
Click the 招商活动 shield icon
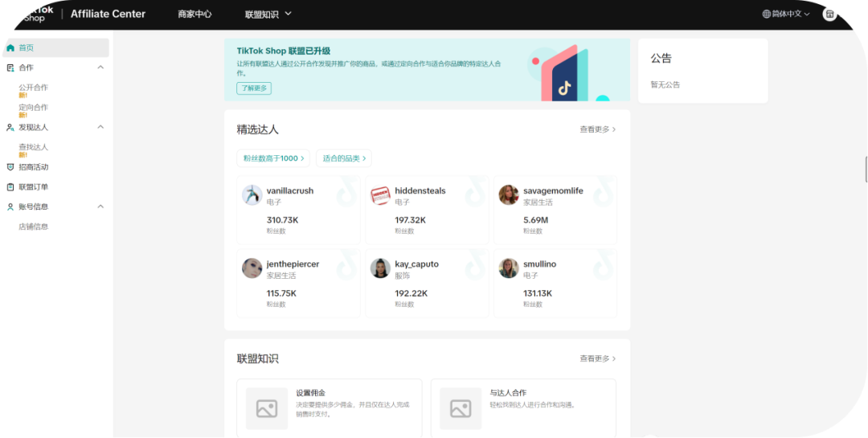[x=10, y=167]
